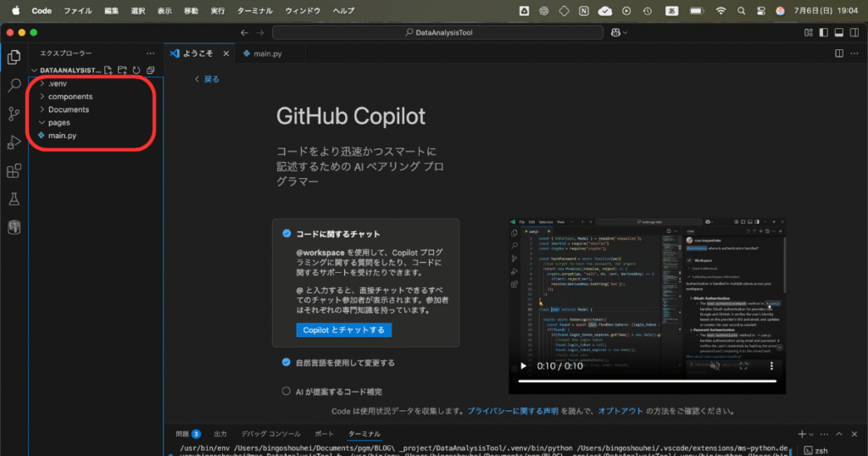
Task: Open the Run and Debug view
Action: 14,142
